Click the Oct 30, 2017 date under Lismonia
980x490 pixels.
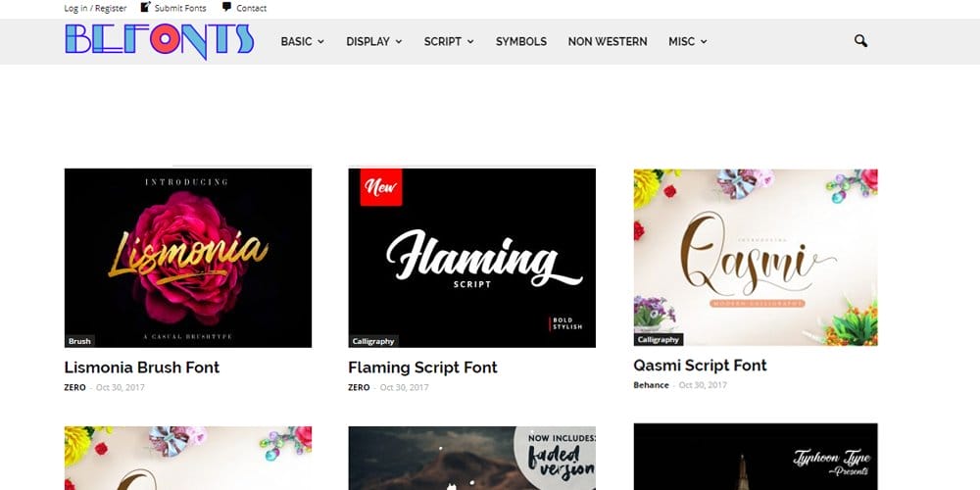120,387
